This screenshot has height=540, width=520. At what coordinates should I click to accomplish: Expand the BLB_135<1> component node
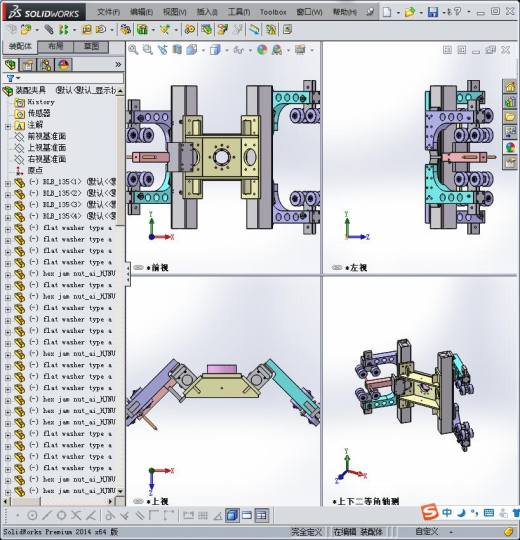coord(8,183)
